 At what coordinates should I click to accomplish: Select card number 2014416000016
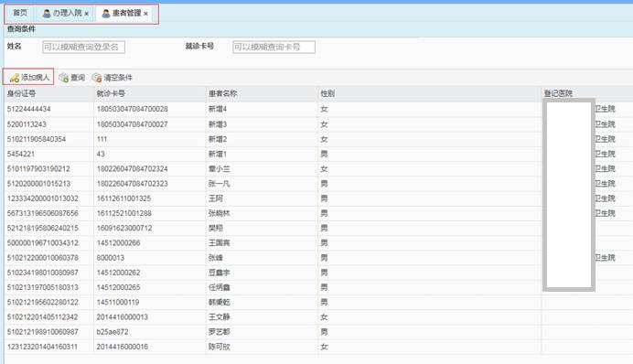[123, 347]
